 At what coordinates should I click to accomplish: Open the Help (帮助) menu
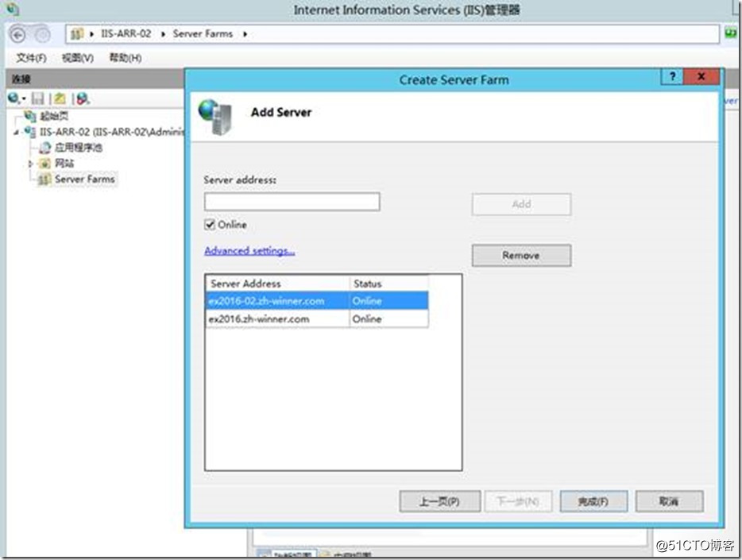pos(126,58)
